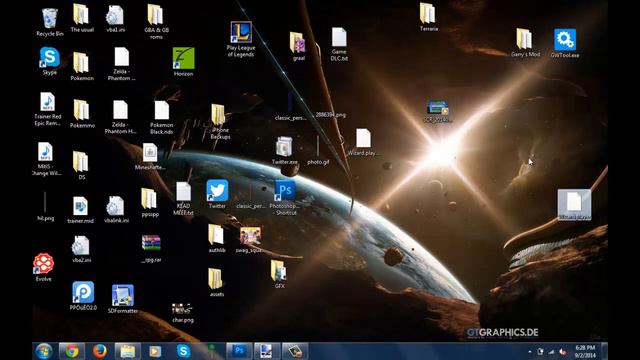The width and height of the screenshot is (640, 360).
Task: Open the Windows Start menu
Action: click(44, 351)
